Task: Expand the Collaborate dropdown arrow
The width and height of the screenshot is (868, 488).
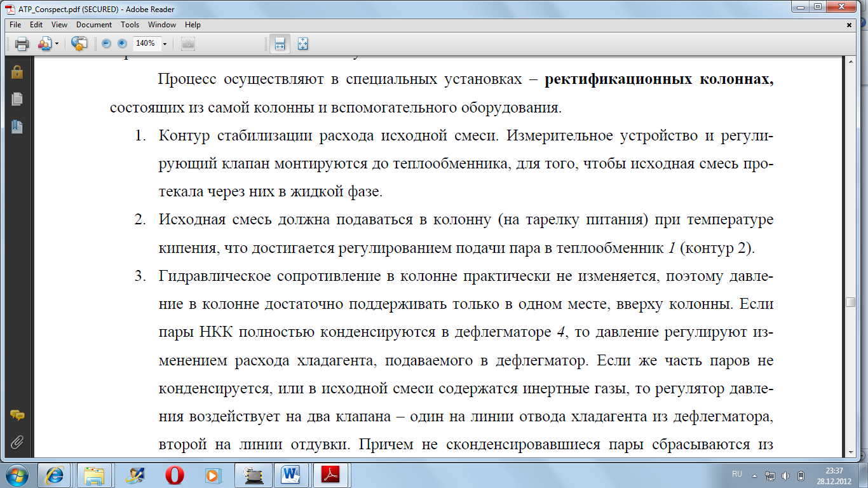Action: [x=57, y=44]
